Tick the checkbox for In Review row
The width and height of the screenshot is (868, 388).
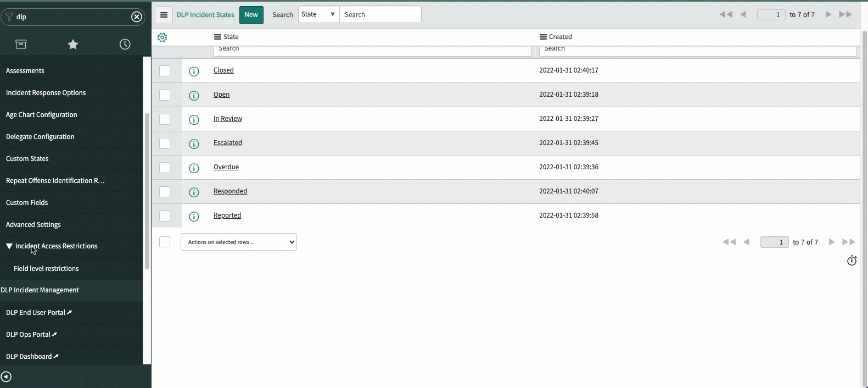pos(165,119)
